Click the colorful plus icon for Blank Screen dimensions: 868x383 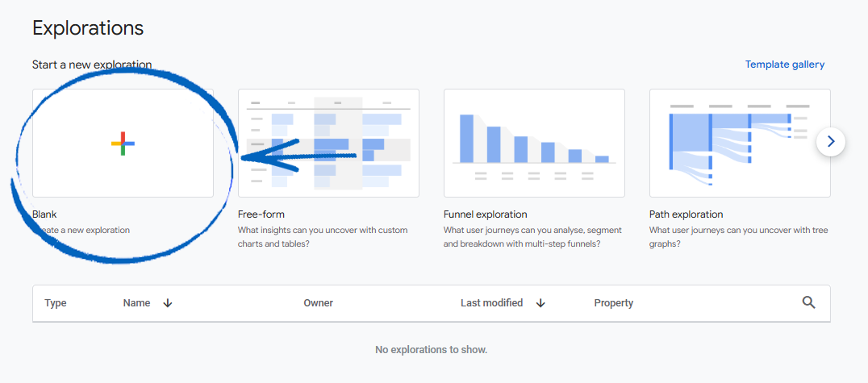click(123, 144)
